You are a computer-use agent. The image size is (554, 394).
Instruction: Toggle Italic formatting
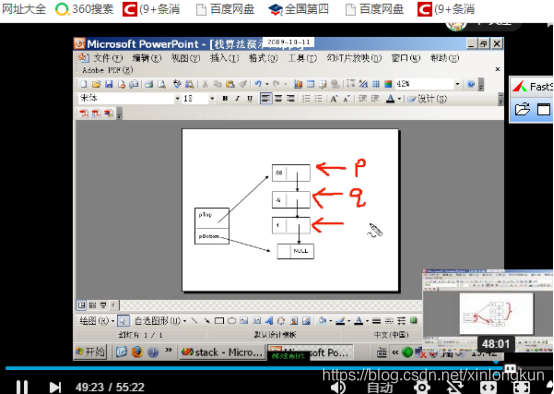pyautogui.click(x=237, y=99)
